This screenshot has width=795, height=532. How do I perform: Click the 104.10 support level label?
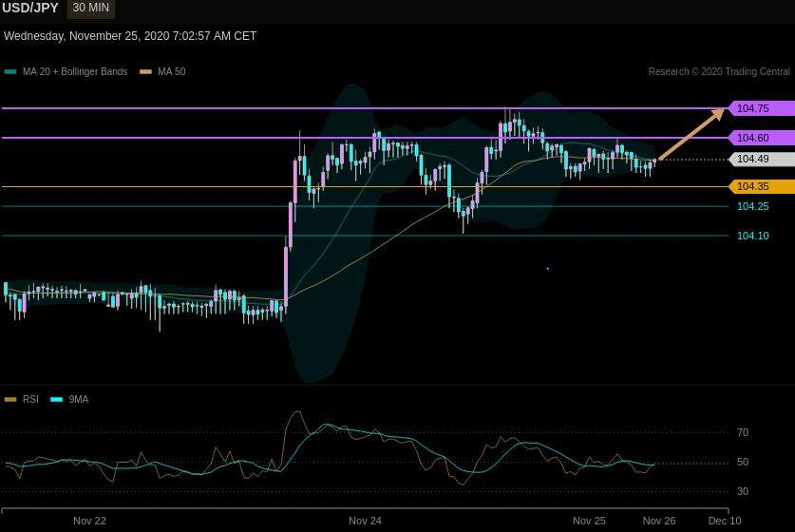click(x=752, y=236)
